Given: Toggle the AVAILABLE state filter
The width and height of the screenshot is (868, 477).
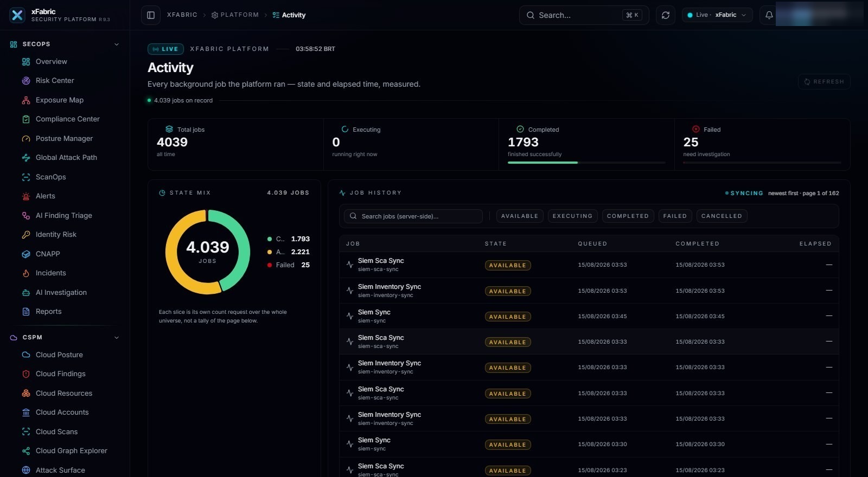Looking at the screenshot, I should point(520,216).
